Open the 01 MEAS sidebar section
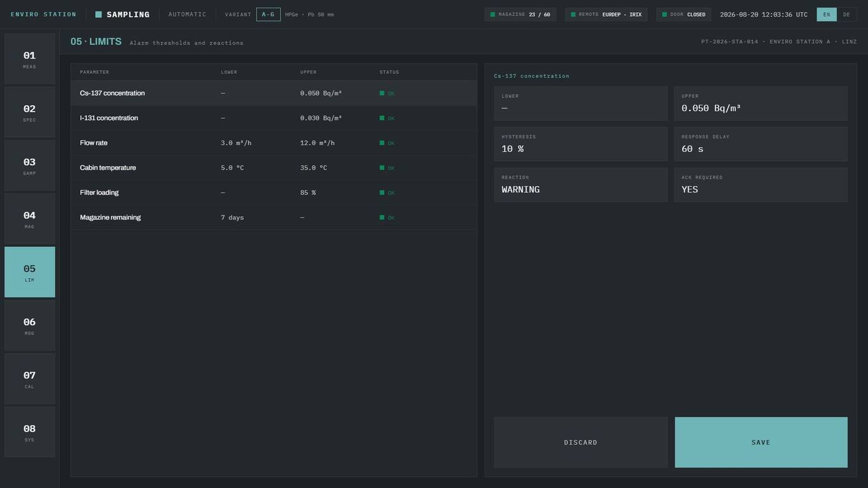Viewport: 868px width, 488px height. coord(29,59)
